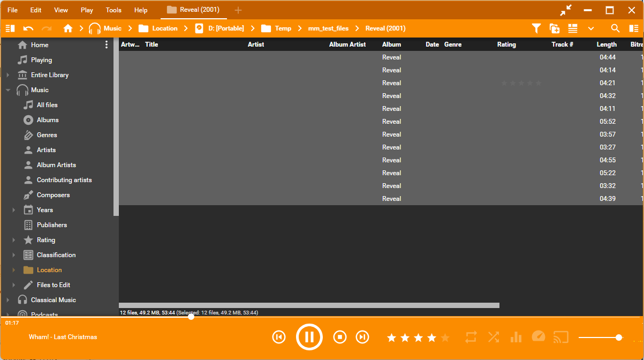Open the filter funnel icon in toolbar
The height and width of the screenshot is (360, 644).
[536, 28]
